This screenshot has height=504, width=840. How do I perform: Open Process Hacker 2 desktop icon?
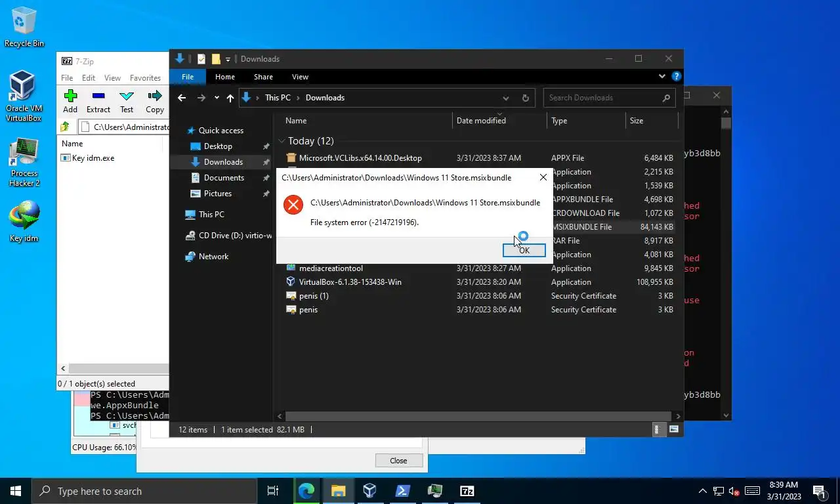point(24,163)
